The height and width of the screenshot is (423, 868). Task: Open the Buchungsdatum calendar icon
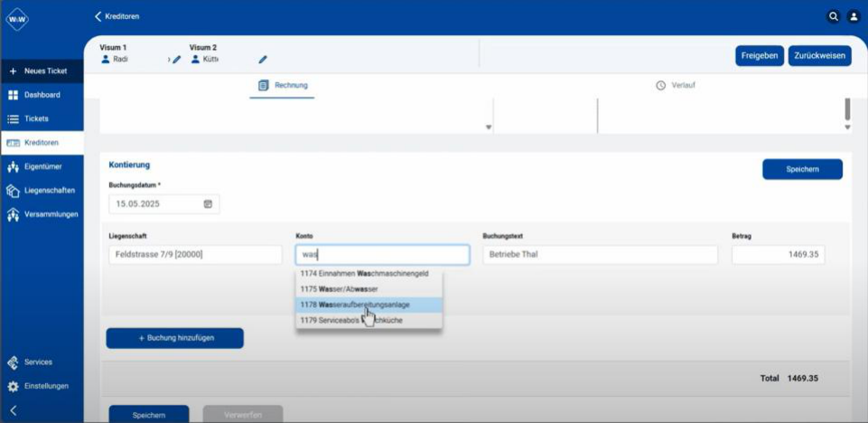208,203
